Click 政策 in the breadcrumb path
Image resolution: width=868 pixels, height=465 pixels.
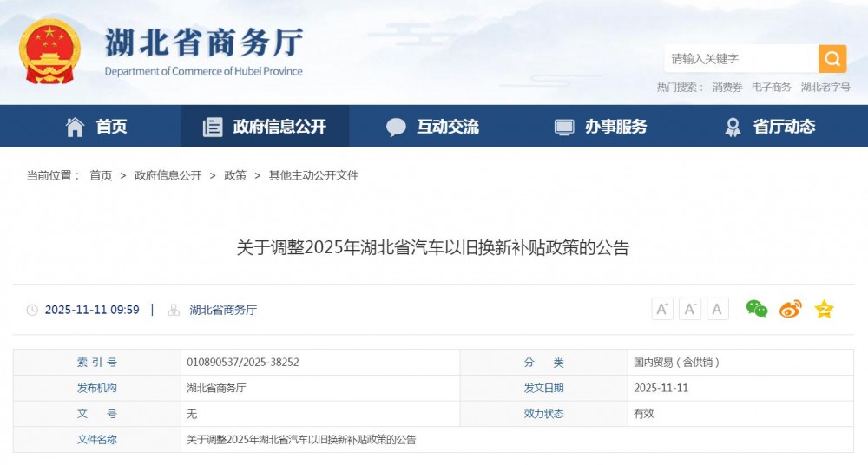pyautogui.click(x=235, y=175)
